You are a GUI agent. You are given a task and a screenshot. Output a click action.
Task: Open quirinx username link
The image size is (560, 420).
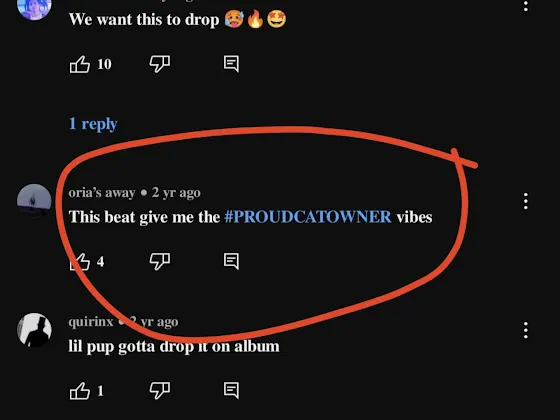[x=91, y=322]
